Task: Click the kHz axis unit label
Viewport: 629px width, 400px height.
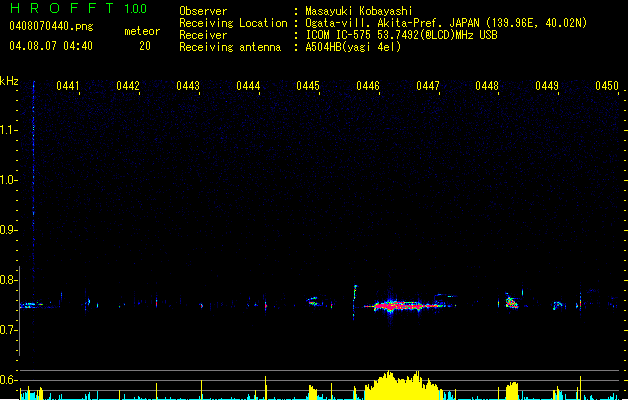Action: 9,81
